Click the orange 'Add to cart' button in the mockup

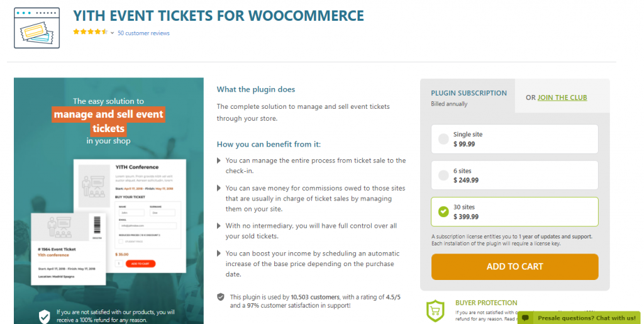[x=140, y=264]
